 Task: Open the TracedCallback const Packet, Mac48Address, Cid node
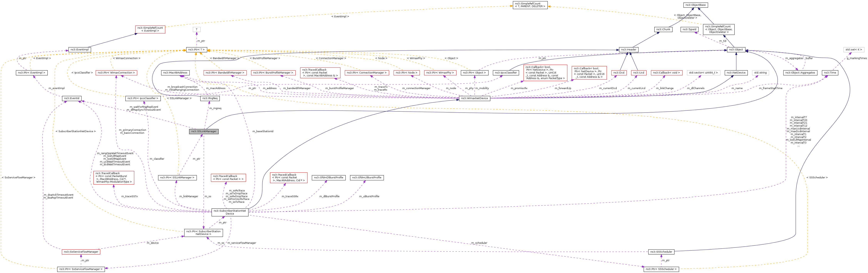coord(288,178)
